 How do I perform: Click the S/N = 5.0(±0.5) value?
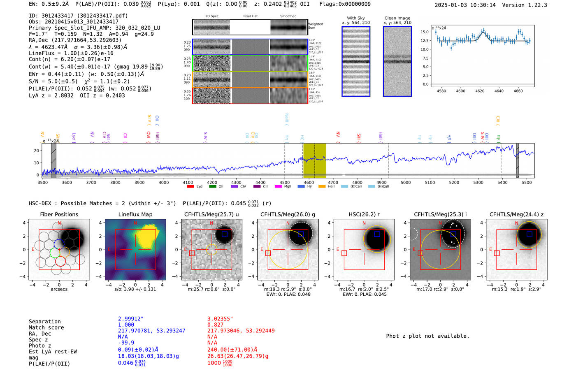tap(53, 81)
